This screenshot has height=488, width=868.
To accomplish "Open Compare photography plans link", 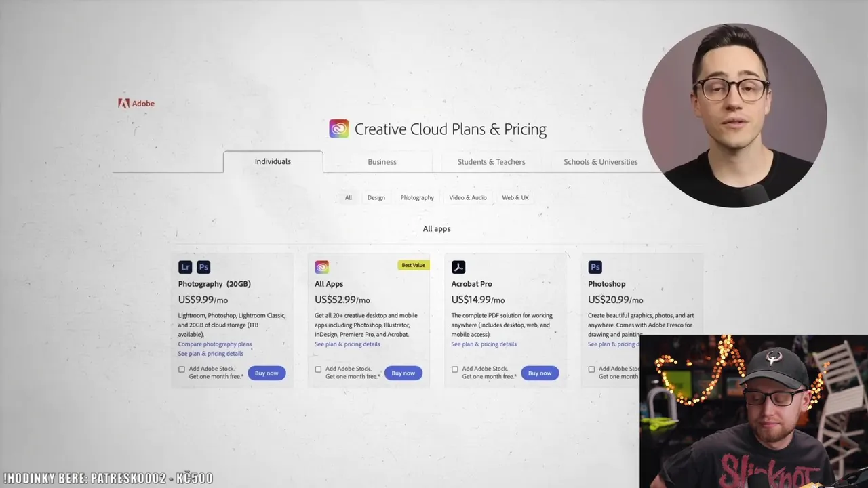I will point(215,344).
